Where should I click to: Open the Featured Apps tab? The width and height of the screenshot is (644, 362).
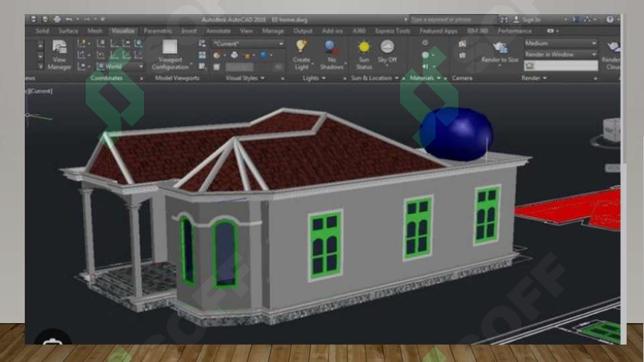coord(438,31)
